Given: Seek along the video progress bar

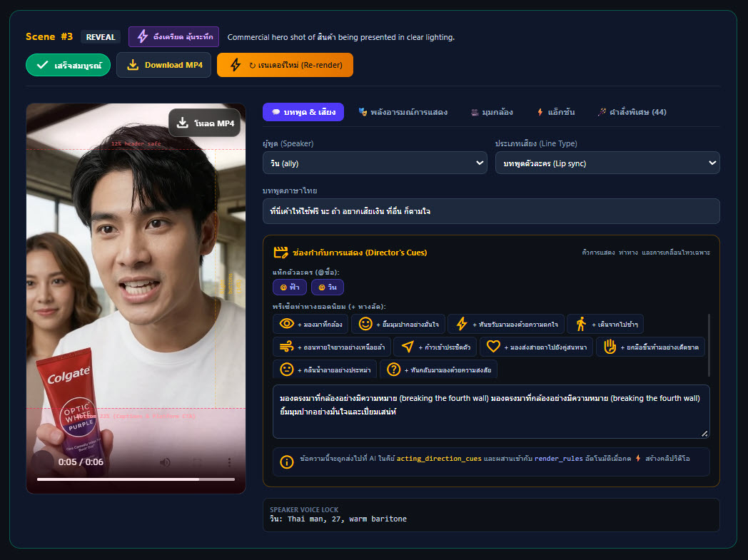Looking at the screenshot, I should coord(136,479).
